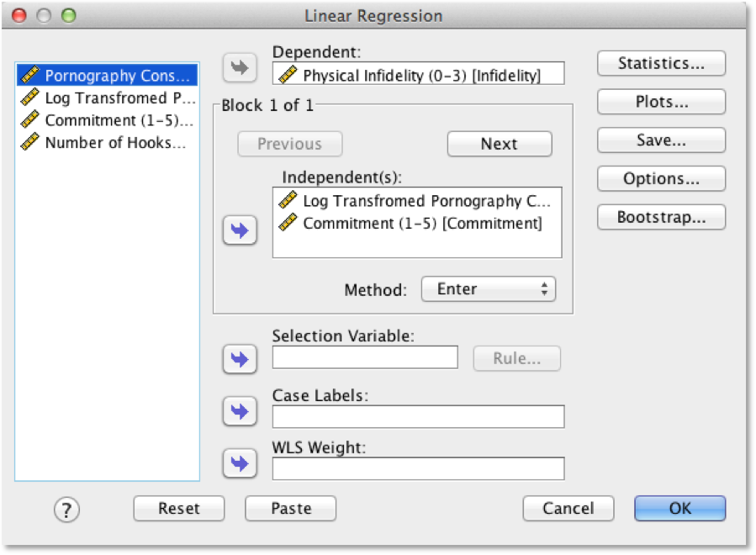Click the Case Labels input field
The image size is (756, 555).
tap(418, 416)
